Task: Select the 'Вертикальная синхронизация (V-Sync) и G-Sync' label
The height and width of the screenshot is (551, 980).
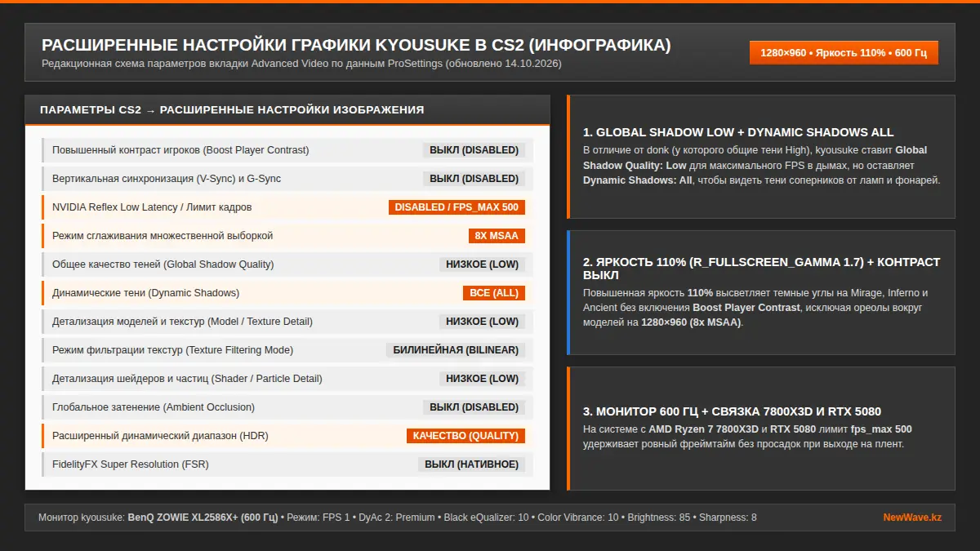Action: coord(167,179)
